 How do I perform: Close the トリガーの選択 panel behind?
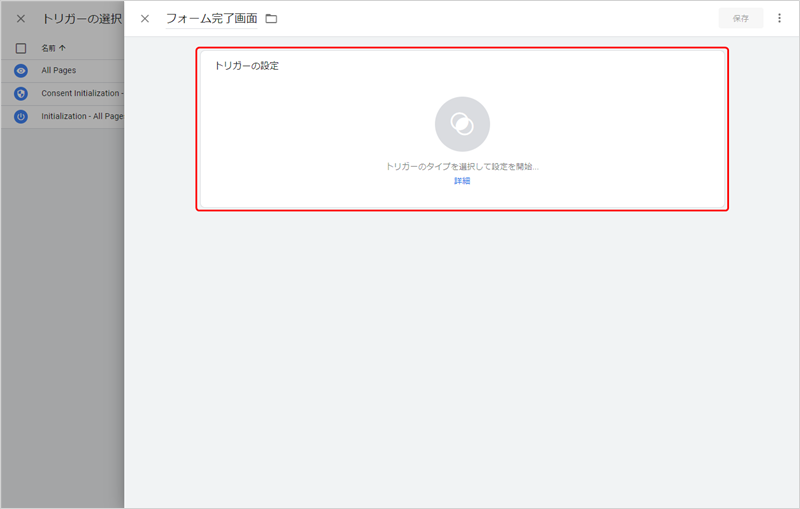pos(21,19)
